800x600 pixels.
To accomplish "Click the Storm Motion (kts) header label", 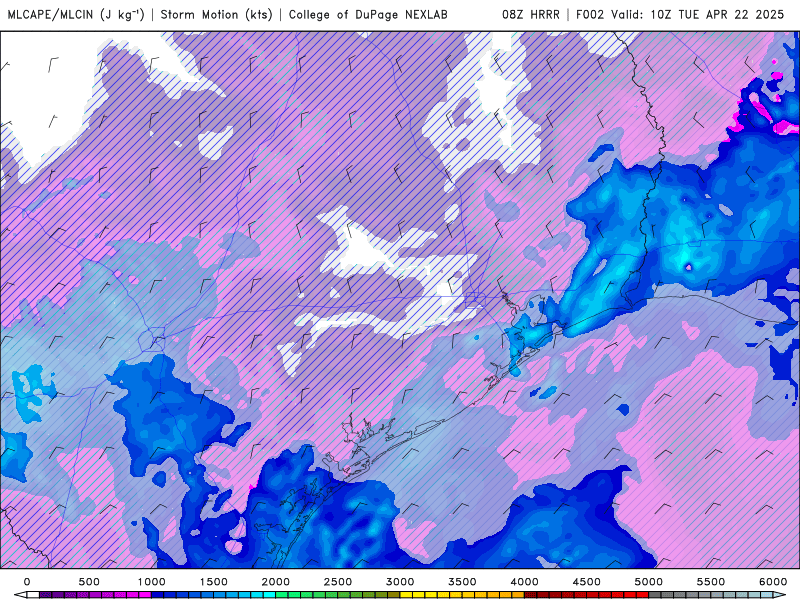I will (216, 15).
